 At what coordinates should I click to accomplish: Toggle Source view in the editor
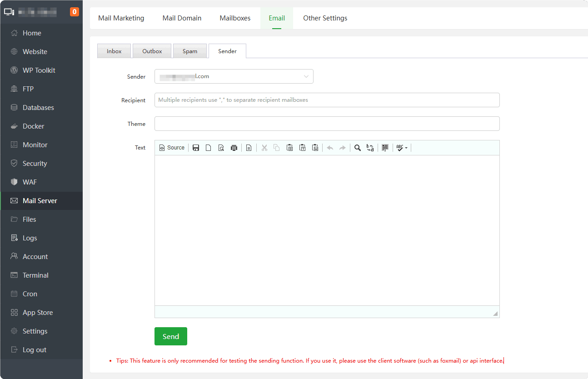tap(172, 148)
